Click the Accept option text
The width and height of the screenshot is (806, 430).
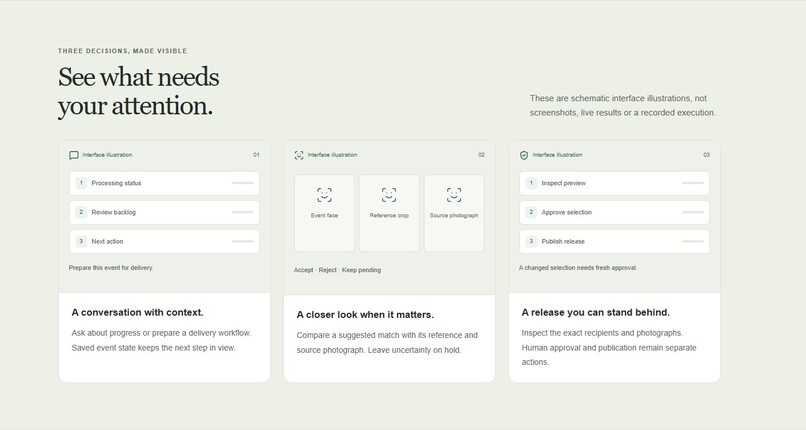[x=303, y=270]
